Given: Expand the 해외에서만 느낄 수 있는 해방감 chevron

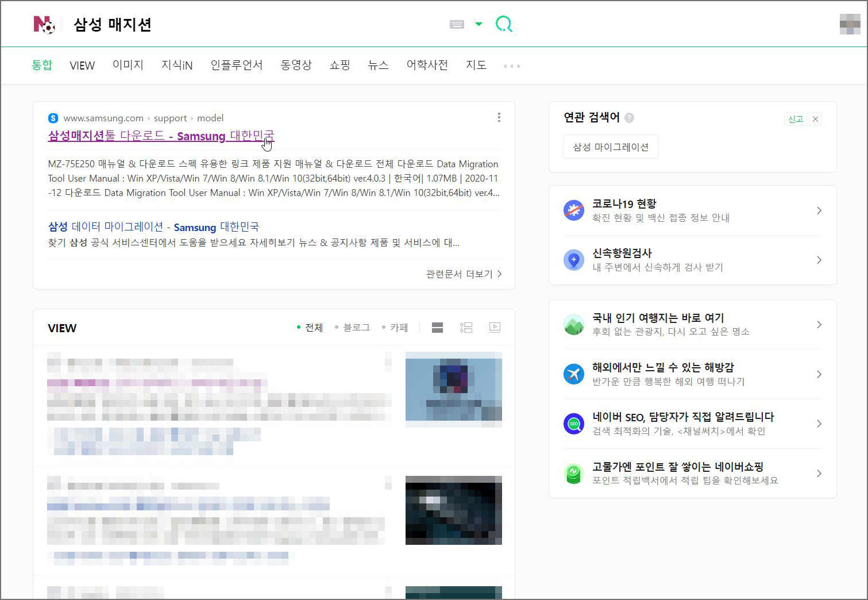Looking at the screenshot, I should pyautogui.click(x=819, y=374).
